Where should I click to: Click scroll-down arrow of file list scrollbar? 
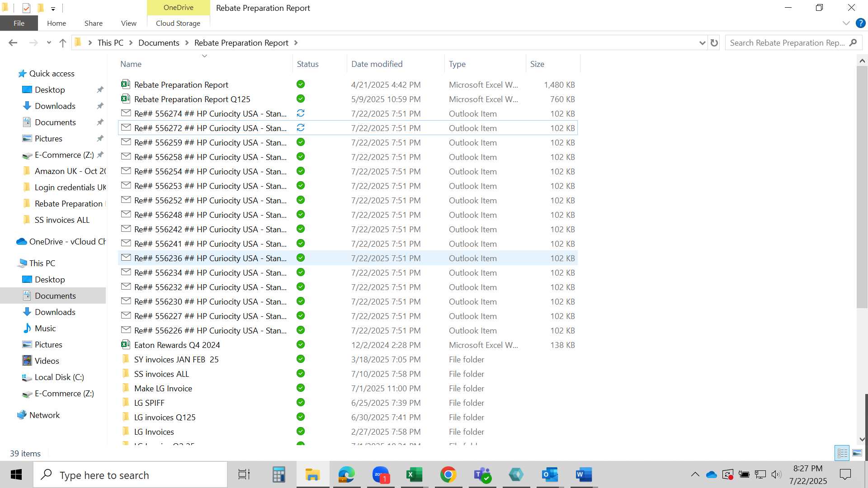click(x=862, y=439)
